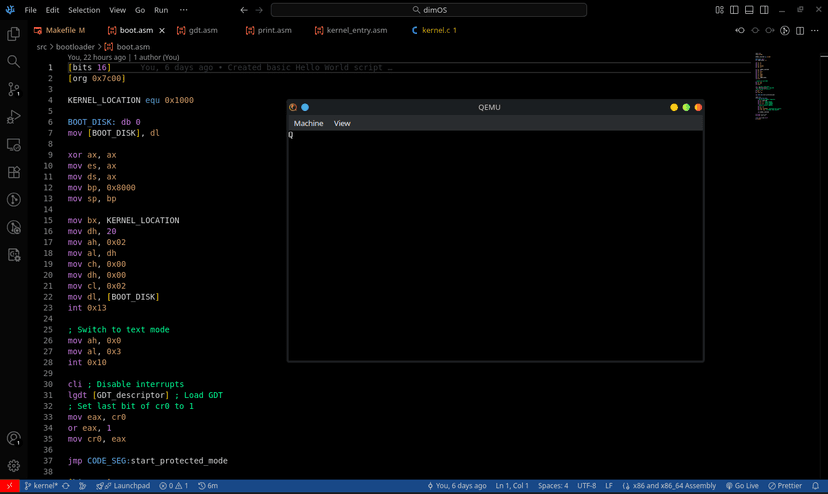Click Go Live in status bar
This screenshot has width=828, height=494.
[742, 486]
